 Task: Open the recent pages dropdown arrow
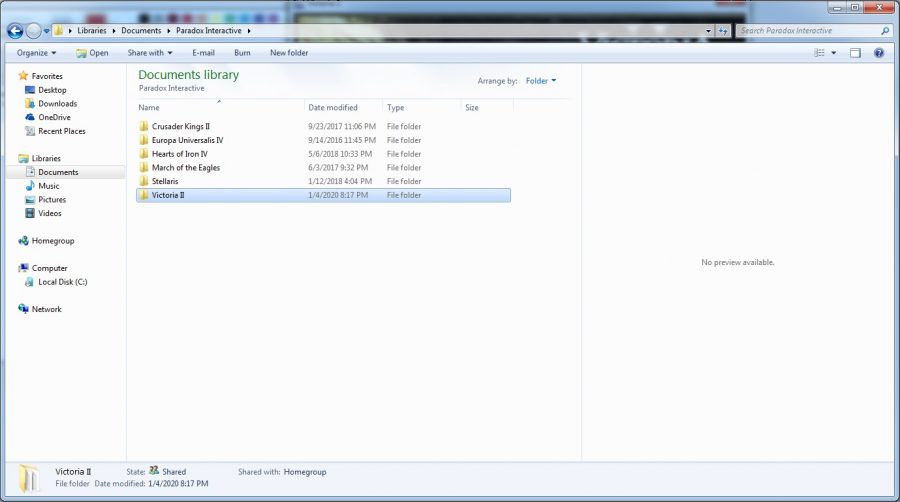tap(46, 31)
